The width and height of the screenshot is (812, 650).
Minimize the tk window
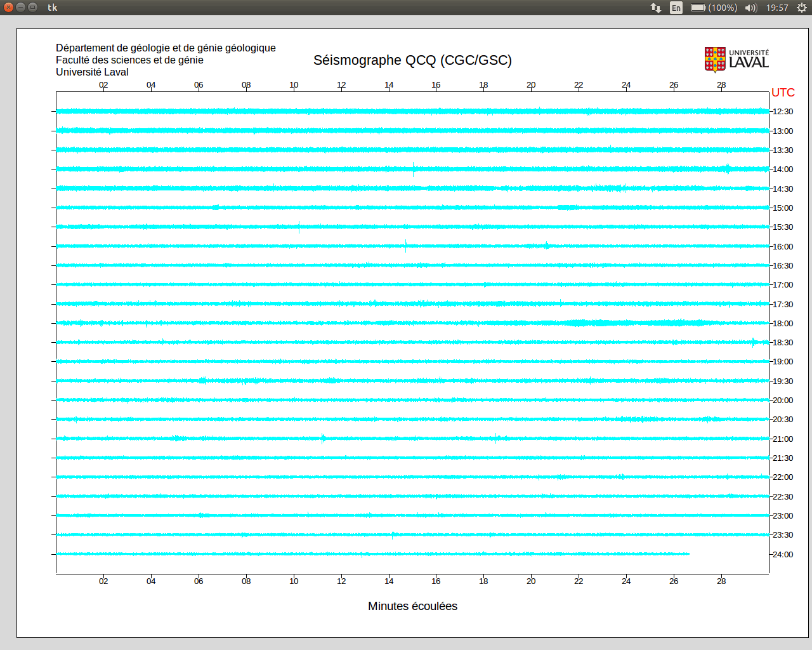21,8
